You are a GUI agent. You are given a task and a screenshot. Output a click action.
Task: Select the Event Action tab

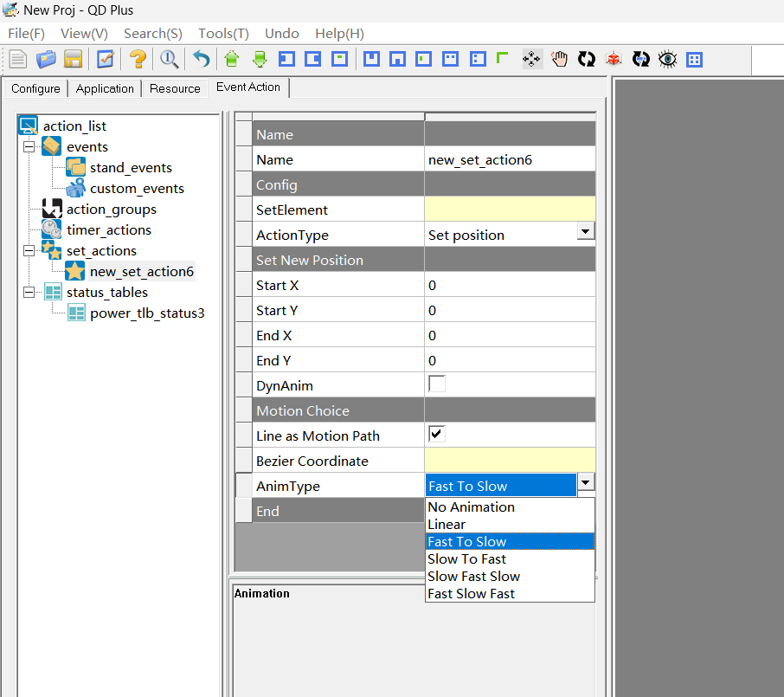point(248,87)
